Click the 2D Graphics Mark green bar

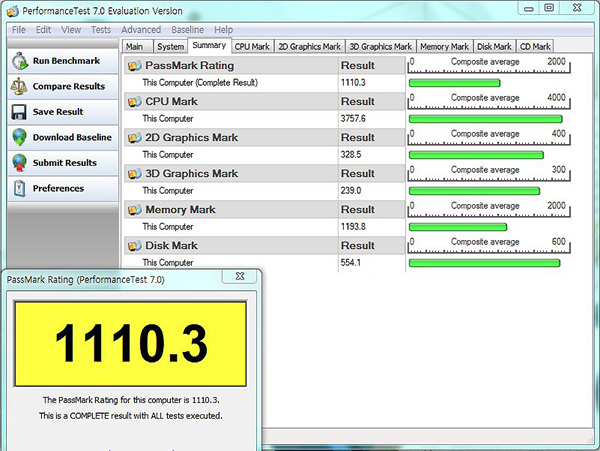(x=476, y=155)
